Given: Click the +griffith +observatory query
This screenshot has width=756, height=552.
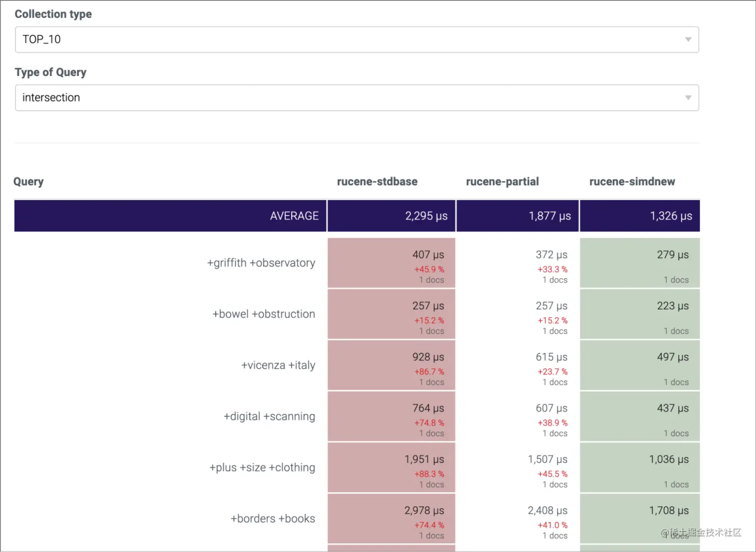Looking at the screenshot, I should 261,263.
